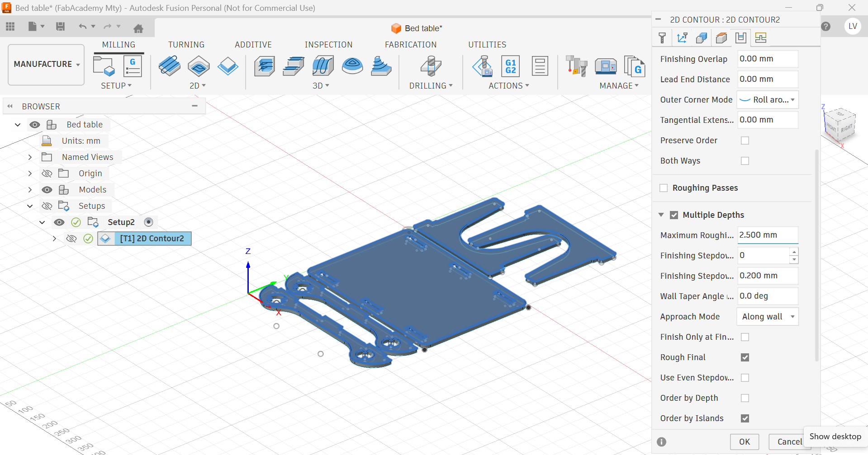Select the Drill tool

[x=431, y=66]
